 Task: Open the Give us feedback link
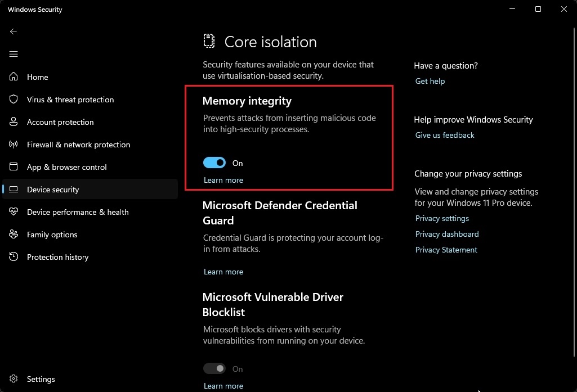point(444,135)
